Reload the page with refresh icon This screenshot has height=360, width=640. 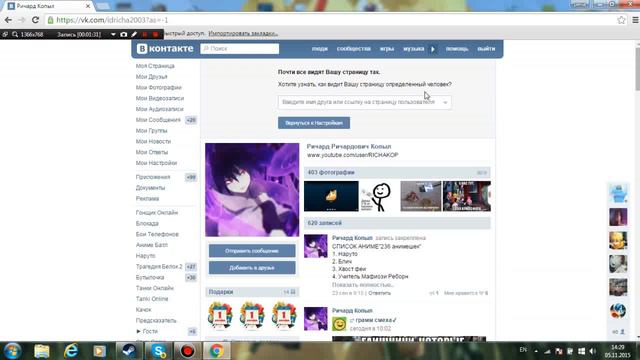(x=35, y=20)
